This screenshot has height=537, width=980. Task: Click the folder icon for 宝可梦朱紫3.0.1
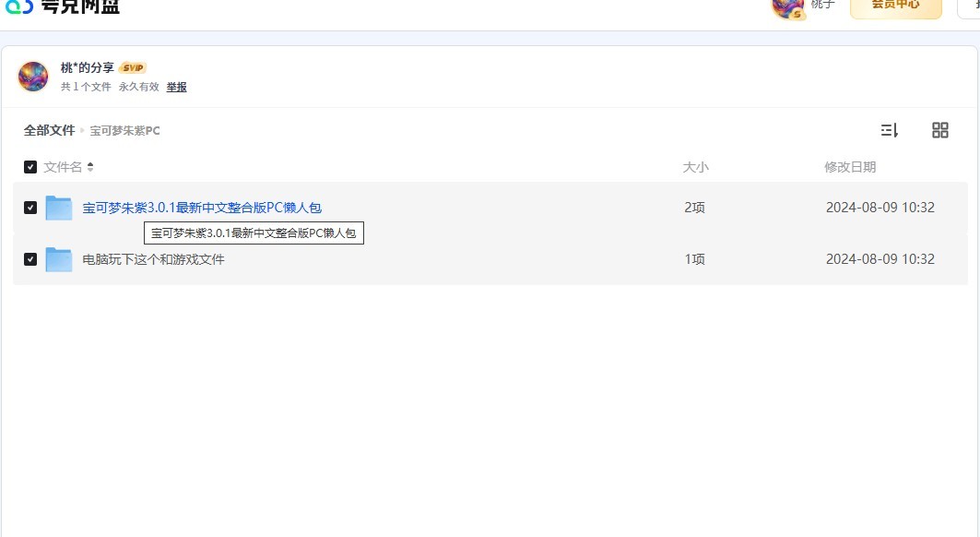[59, 208]
